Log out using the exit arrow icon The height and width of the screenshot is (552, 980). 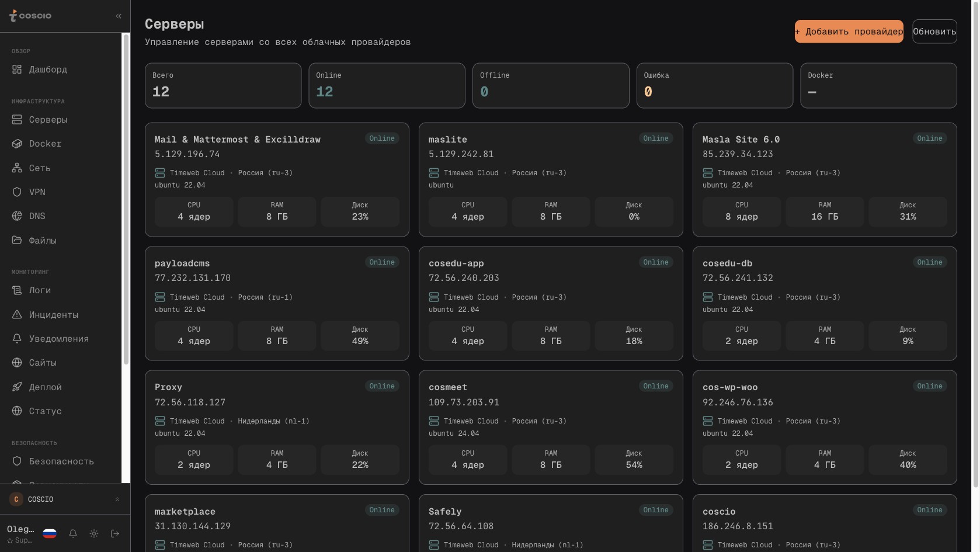[115, 533]
